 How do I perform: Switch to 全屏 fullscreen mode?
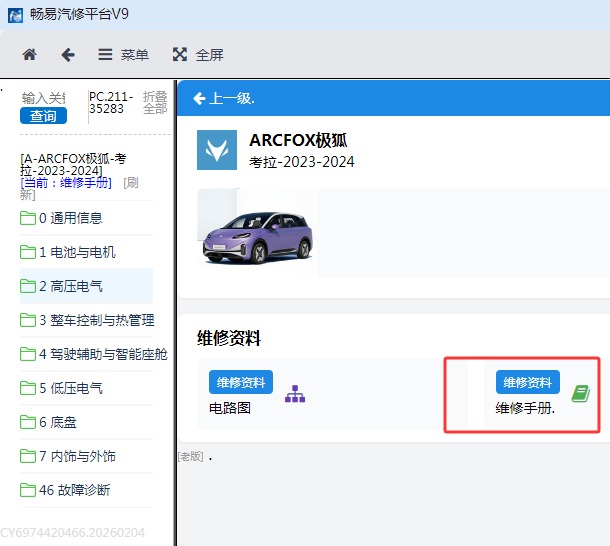(198, 54)
